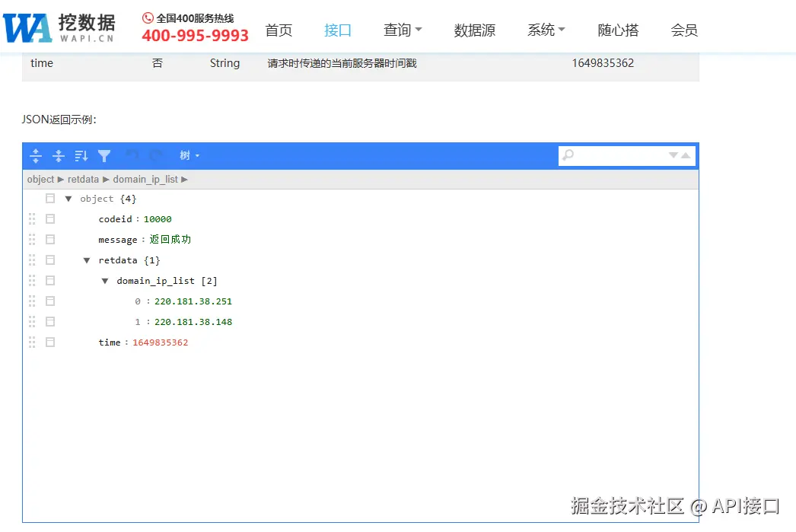
Task: Click domain_ip_list in the breadcrumb path
Action: pos(145,179)
